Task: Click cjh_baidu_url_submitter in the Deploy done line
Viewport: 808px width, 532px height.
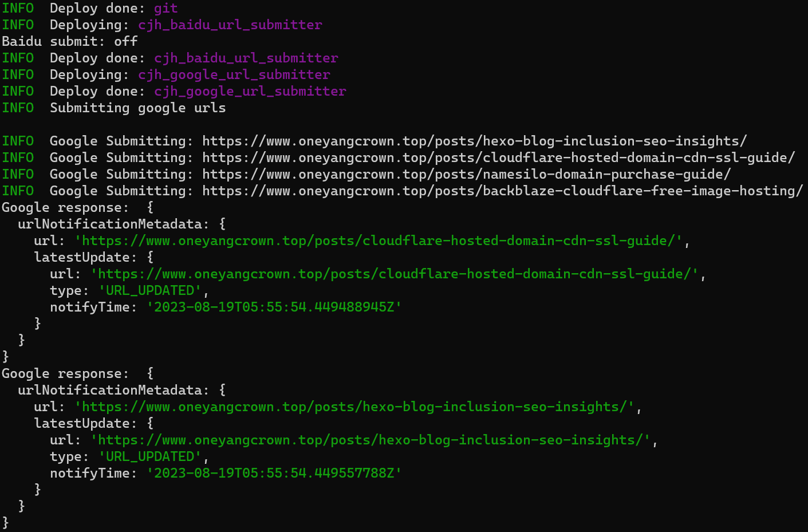Action: pos(246,58)
